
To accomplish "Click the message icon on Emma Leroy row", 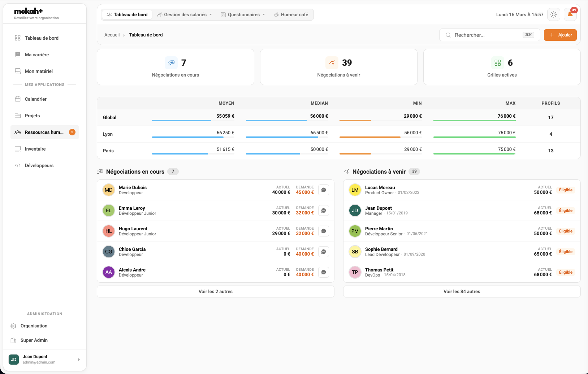I will coord(324,210).
